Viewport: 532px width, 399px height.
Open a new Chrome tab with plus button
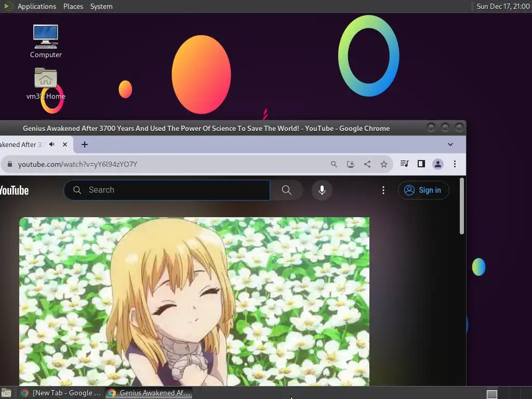(85, 144)
